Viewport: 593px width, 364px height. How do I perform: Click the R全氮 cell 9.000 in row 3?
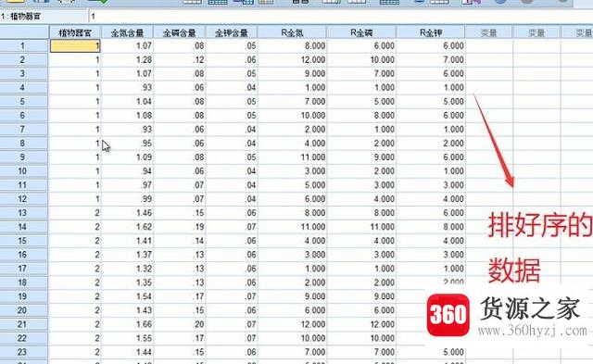click(x=293, y=74)
